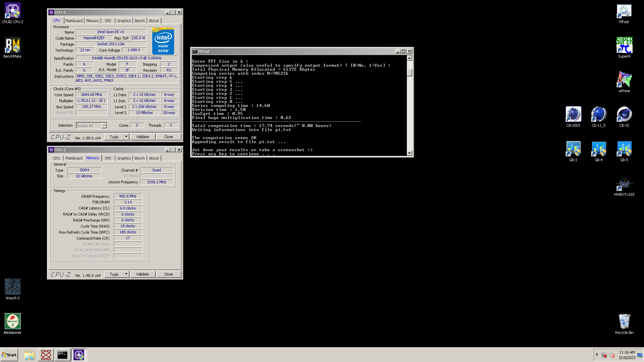The width and height of the screenshot is (644, 362).
Task: Click the DRAM Frequency 982.6 MHz value
Action: point(128,196)
